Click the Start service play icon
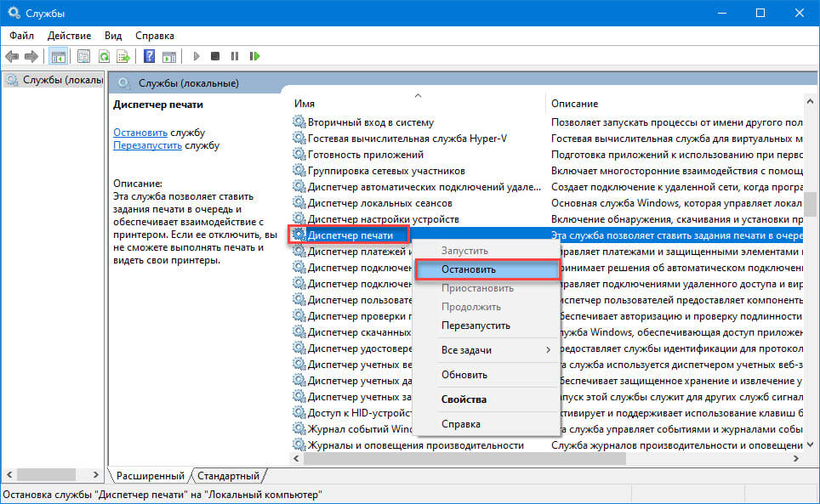The width and height of the screenshot is (820, 504). click(196, 56)
